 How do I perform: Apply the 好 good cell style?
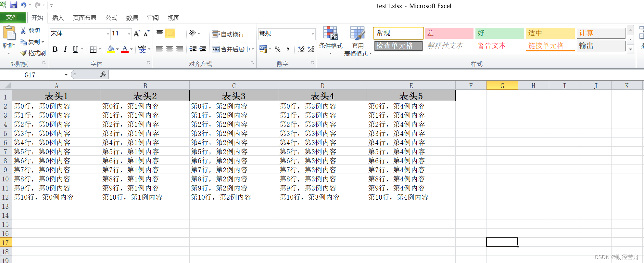[x=499, y=33]
